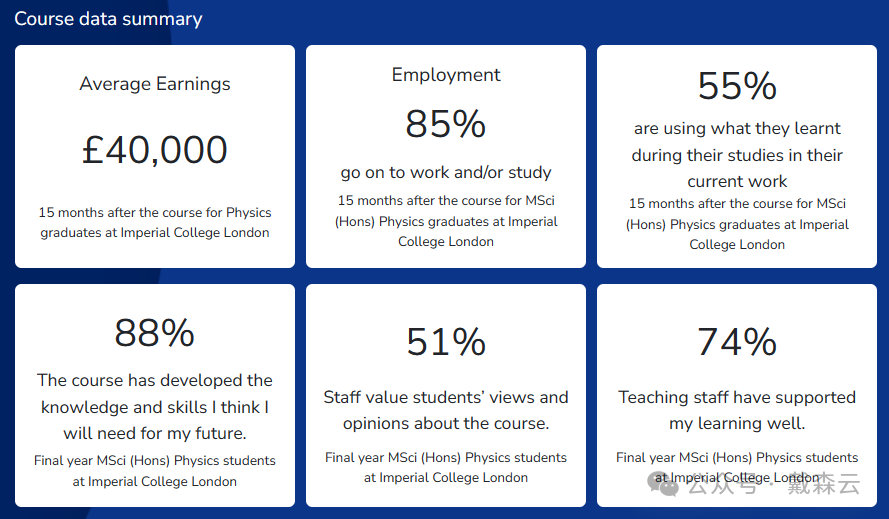The image size is (889, 519).
Task: Click the 51% statistic
Action: click(x=446, y=342)
